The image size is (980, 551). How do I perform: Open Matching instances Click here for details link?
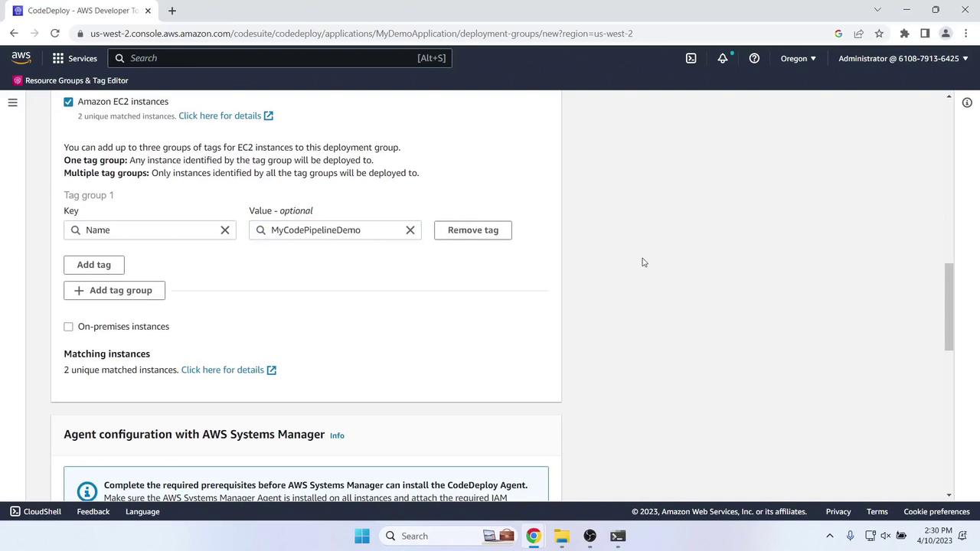coord(229,370)
